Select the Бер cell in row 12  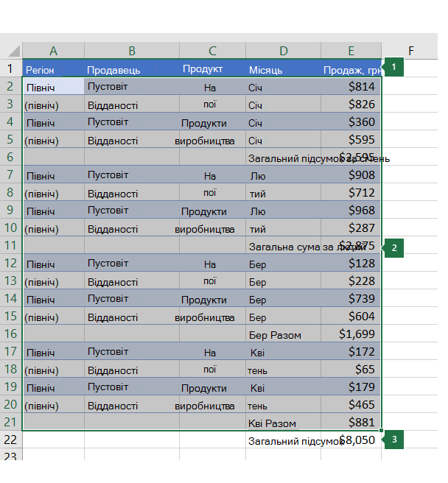284,263
